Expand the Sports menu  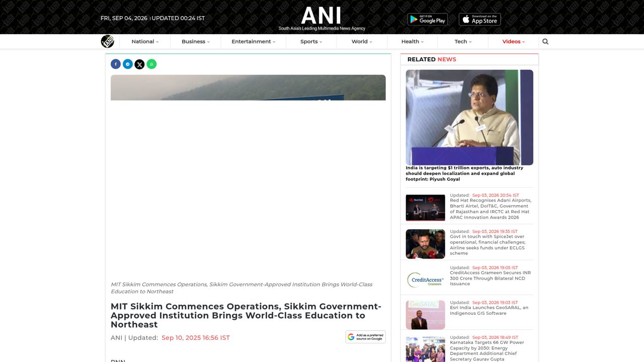coord(311,42)
